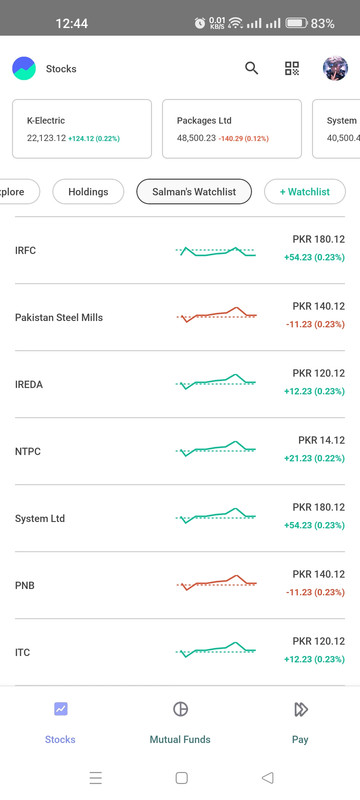The image size is (360, 800).
Task: Open the K-Electric index card
Action: [82, 129]
